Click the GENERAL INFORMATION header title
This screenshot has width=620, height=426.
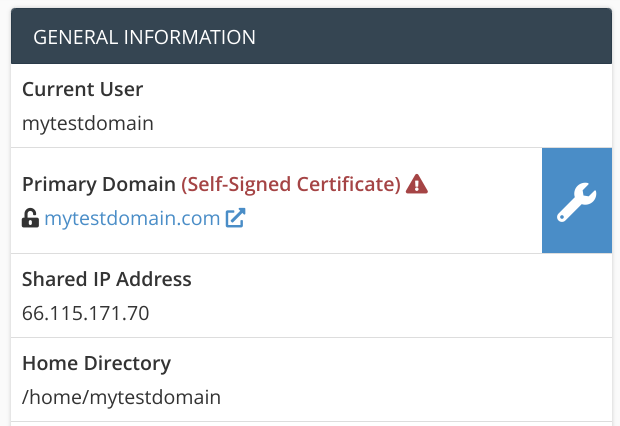[x=144, y=37]
